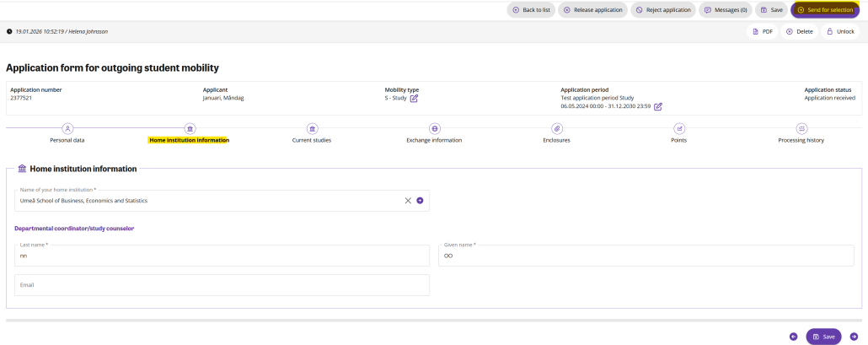Unlock the application form

click(839, 31)
